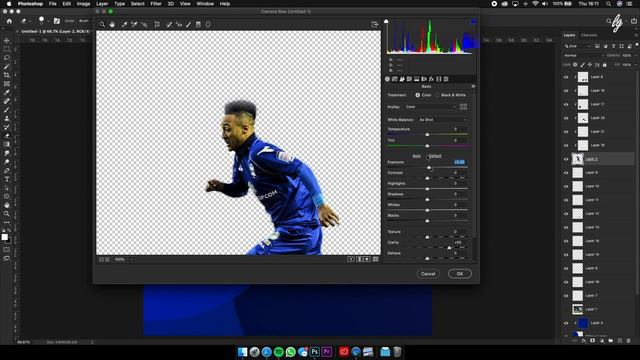Click the Cancel button in Camera Raw
Image resolution: width=640 pixels, height=360 pixels.
428,273
